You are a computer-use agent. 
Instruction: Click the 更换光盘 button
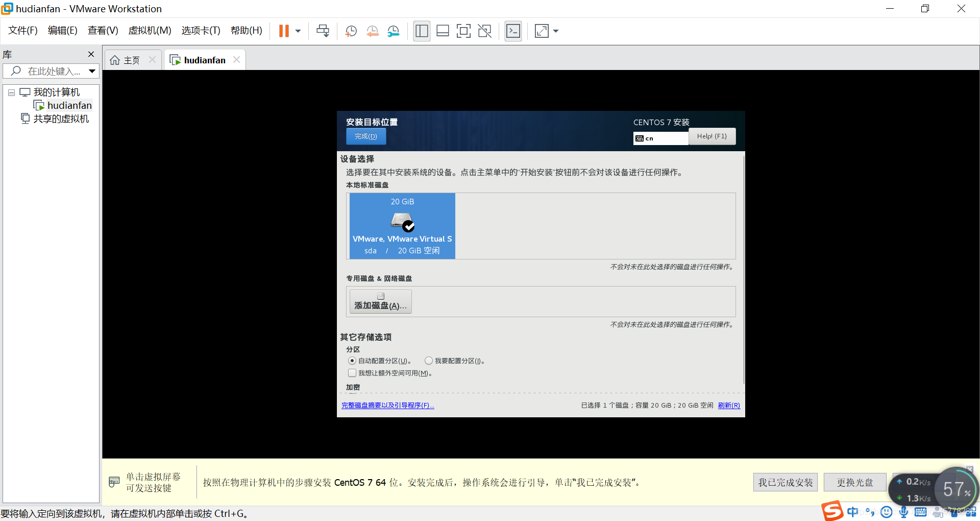(x=855, y=482)
